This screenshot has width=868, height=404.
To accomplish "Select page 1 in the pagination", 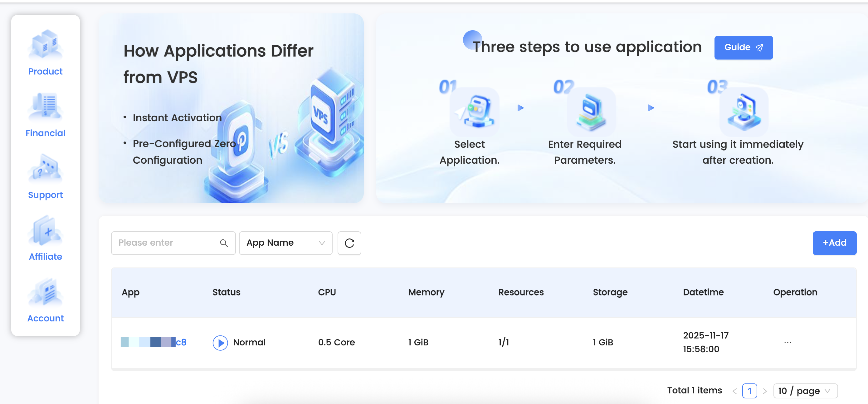I will (750, 391).
